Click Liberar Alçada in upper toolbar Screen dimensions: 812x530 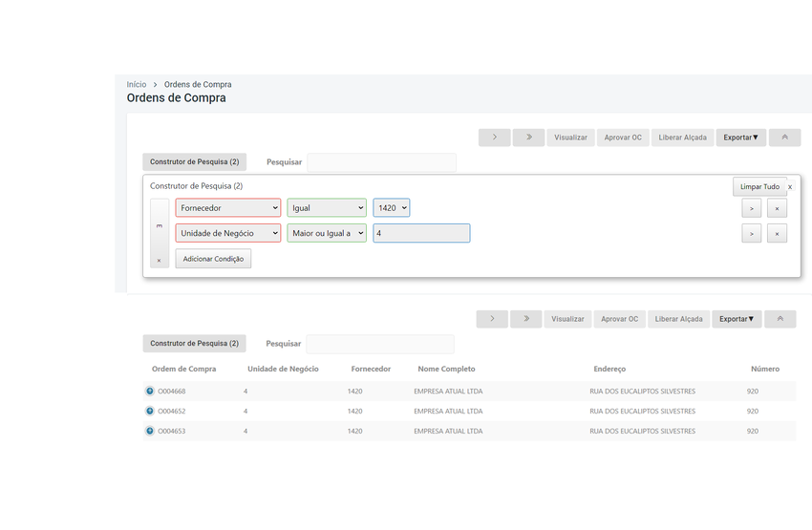pos(682,138)
